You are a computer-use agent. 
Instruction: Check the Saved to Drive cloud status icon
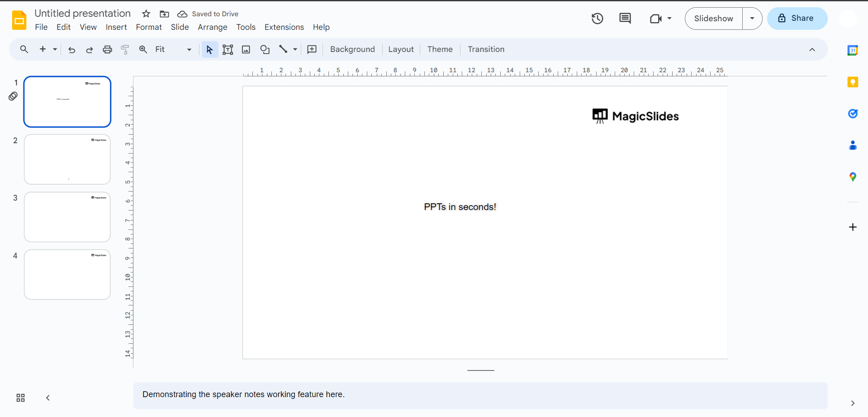click(x=182, y=14)
